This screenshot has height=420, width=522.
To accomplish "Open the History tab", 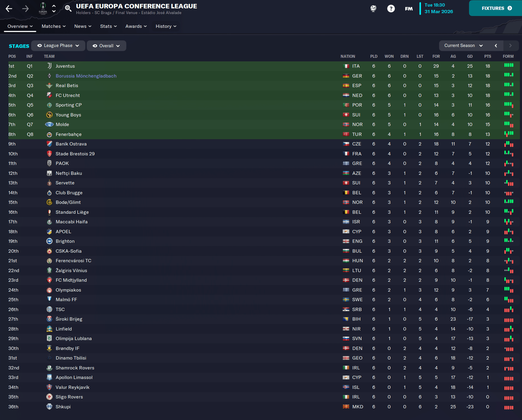I will click(x=166, y=26).
